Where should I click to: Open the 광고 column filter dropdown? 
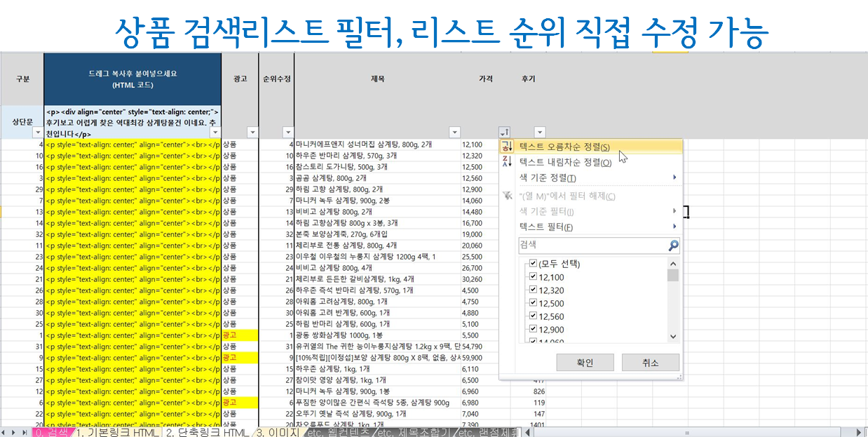coord(252,132)
